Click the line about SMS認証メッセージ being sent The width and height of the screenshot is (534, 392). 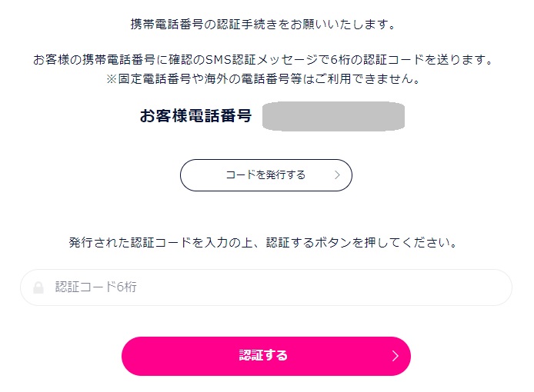262,59
